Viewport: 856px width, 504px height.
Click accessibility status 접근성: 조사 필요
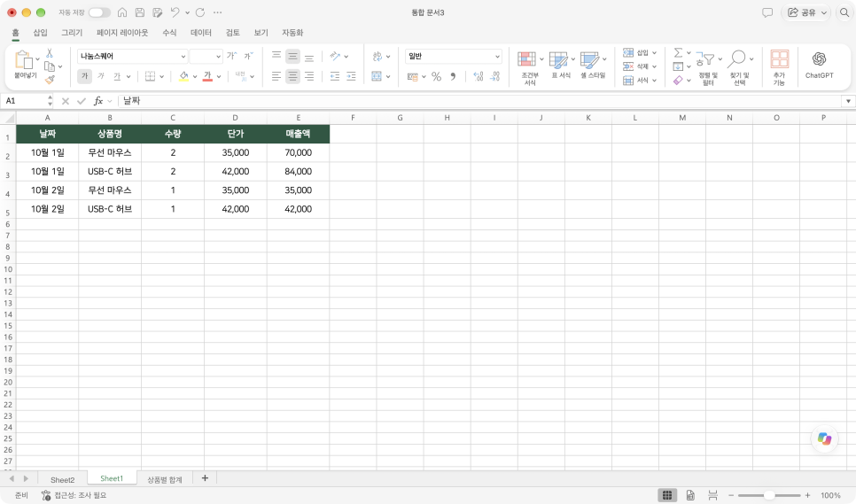pos(74,495)
